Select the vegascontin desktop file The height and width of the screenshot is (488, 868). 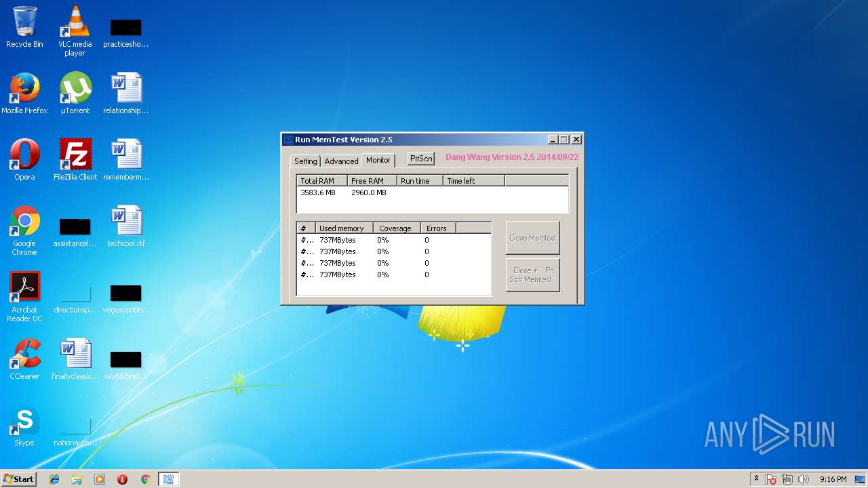pos(125,298)
